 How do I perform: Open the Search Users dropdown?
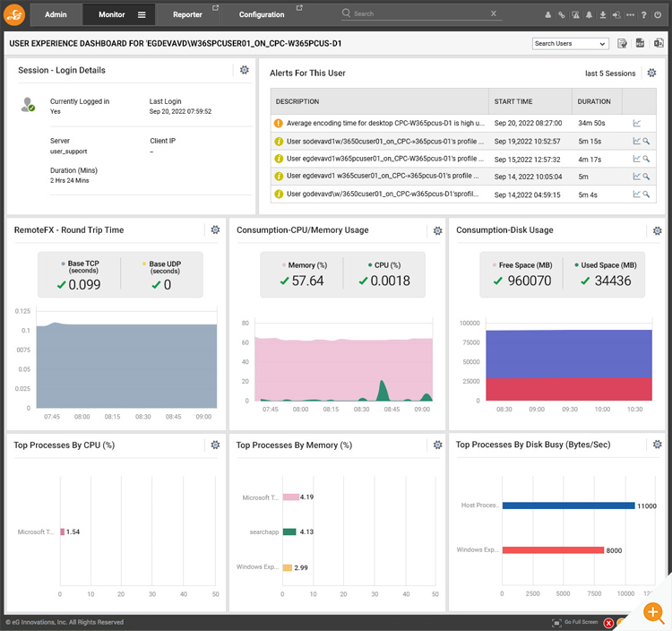click(x=571, y=44)
